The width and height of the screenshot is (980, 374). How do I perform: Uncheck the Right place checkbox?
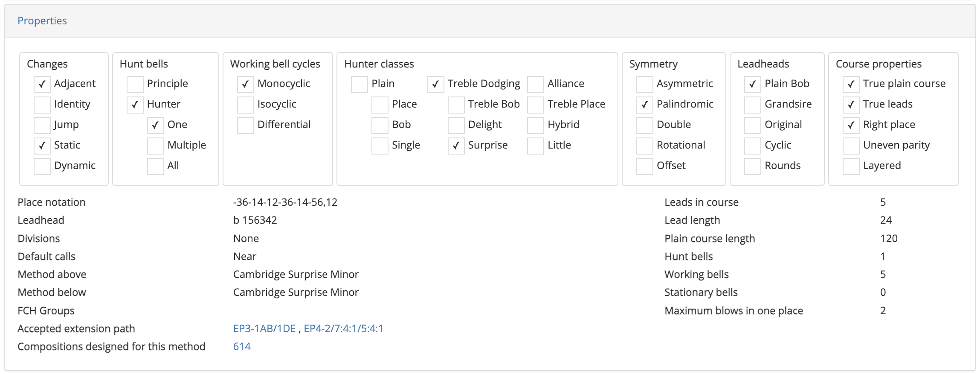pos(851,125)
